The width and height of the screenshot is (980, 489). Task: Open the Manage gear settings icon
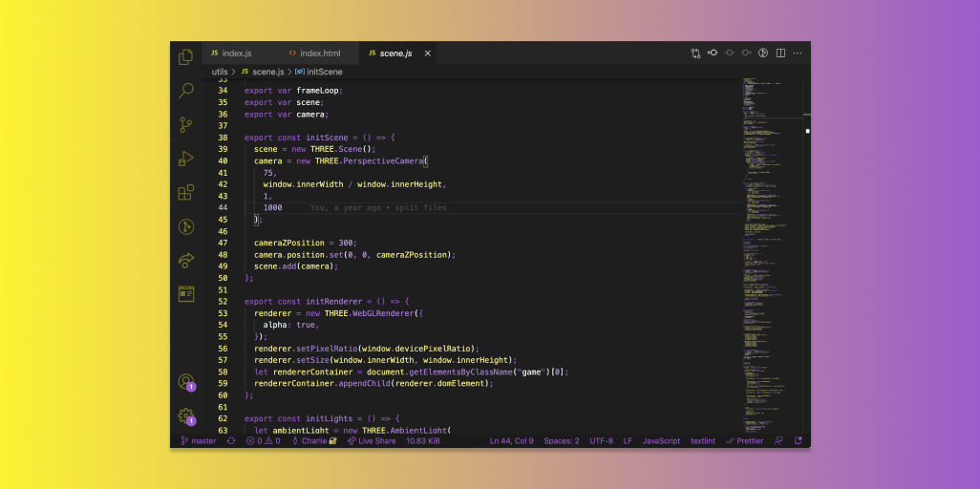185,415
